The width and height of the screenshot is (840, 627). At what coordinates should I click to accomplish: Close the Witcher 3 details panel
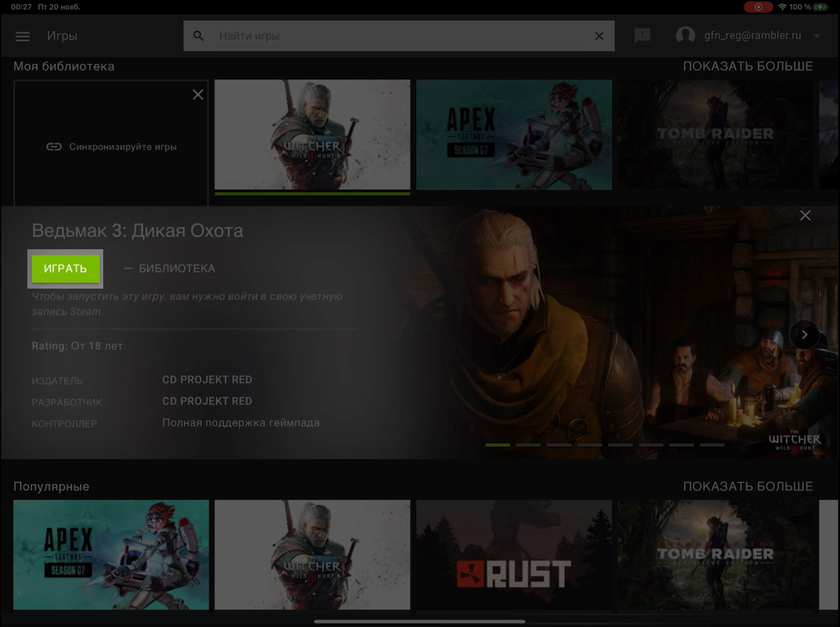tap(805, 215)
